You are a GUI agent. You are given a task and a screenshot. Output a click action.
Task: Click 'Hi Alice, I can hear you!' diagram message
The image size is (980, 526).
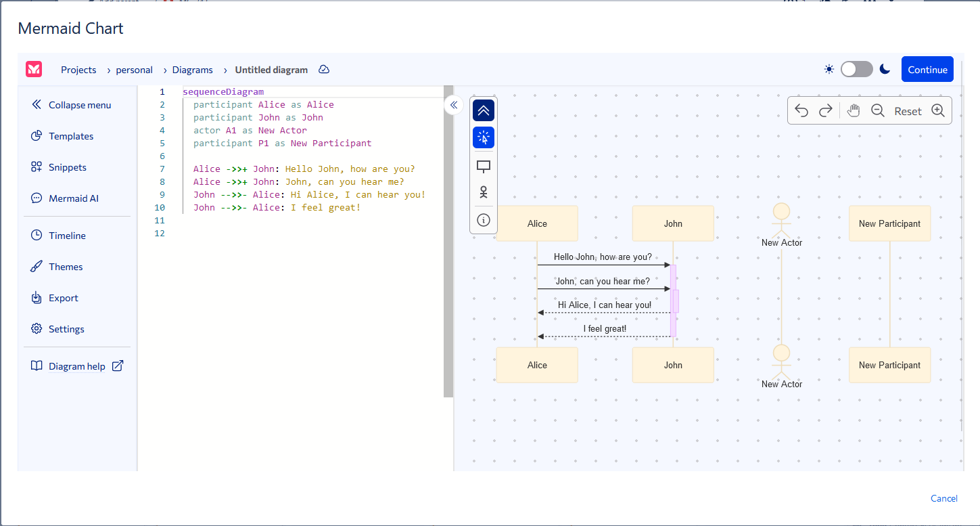click(x=605, y=305)
